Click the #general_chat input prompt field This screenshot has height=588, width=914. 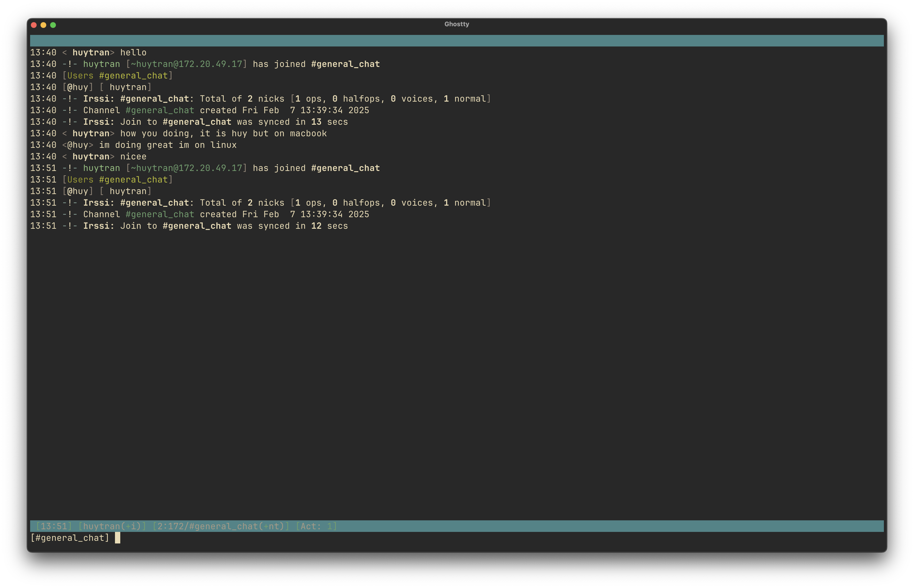click(70, 538)
